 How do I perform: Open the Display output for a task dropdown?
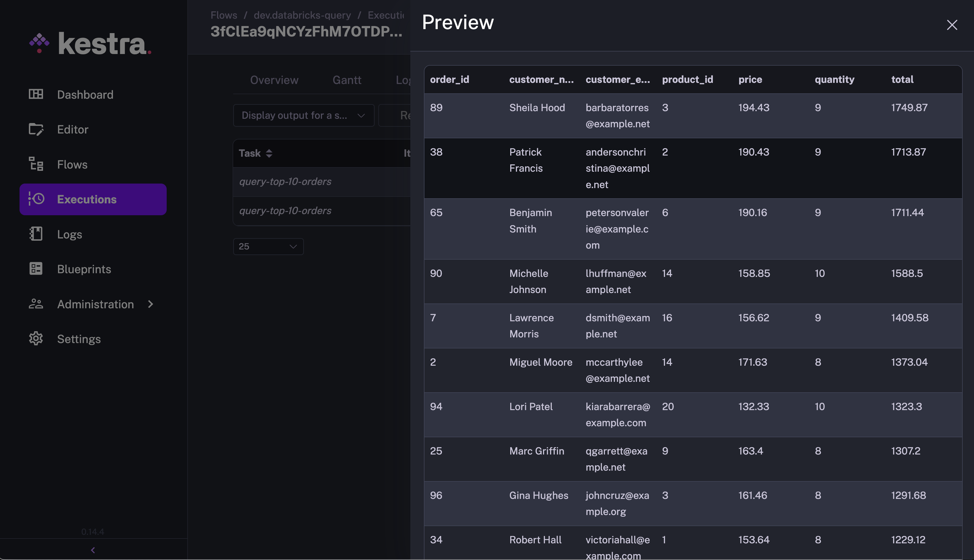click(x=303, y=115)
